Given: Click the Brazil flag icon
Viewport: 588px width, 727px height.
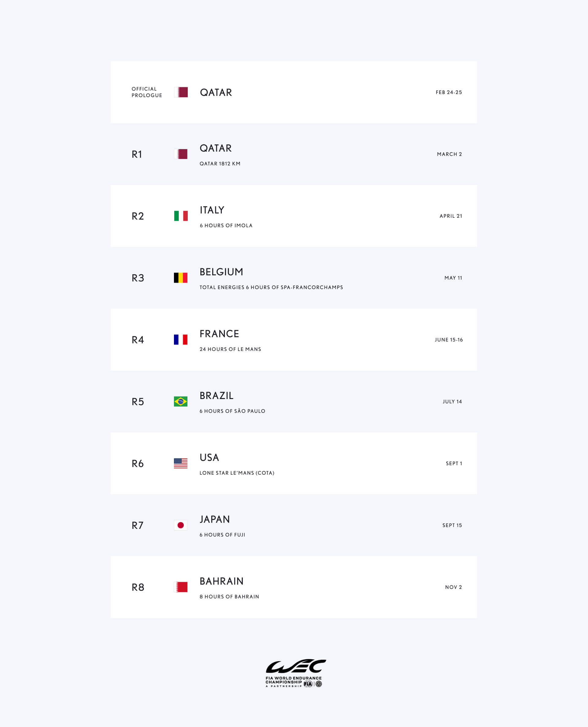Looking at the screenshot, I should point(180,401).
